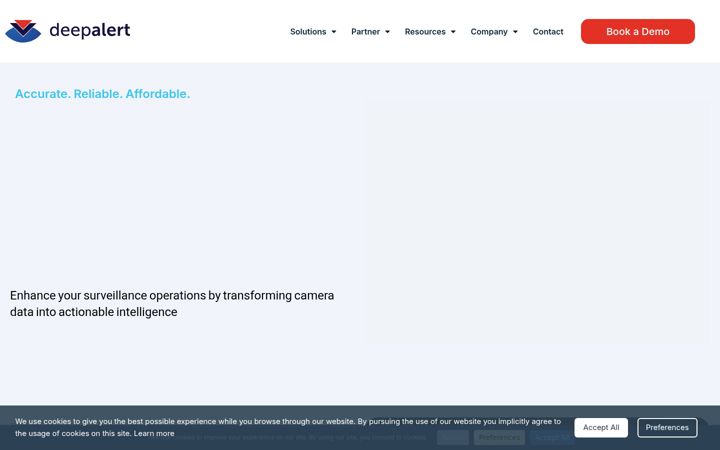This screenshot has width=720, height=450.
Task: Open the Partner menu
Action: click(366, 32)
